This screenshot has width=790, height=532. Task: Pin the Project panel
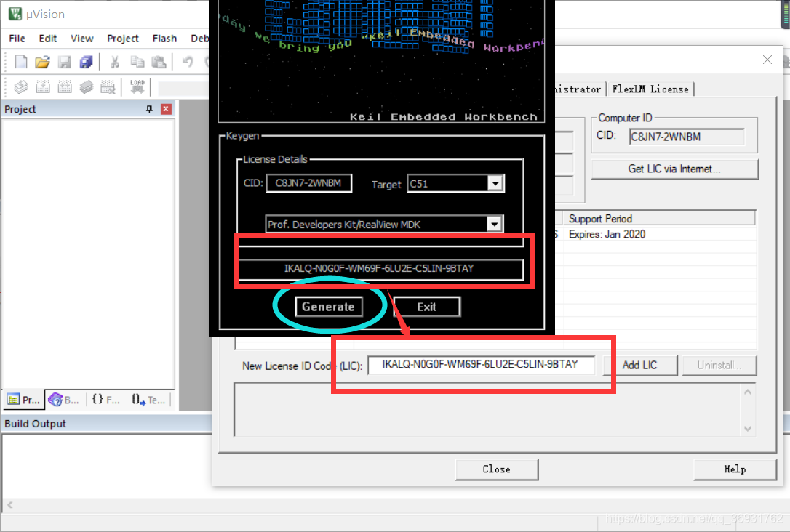click(x=149, y=109)
